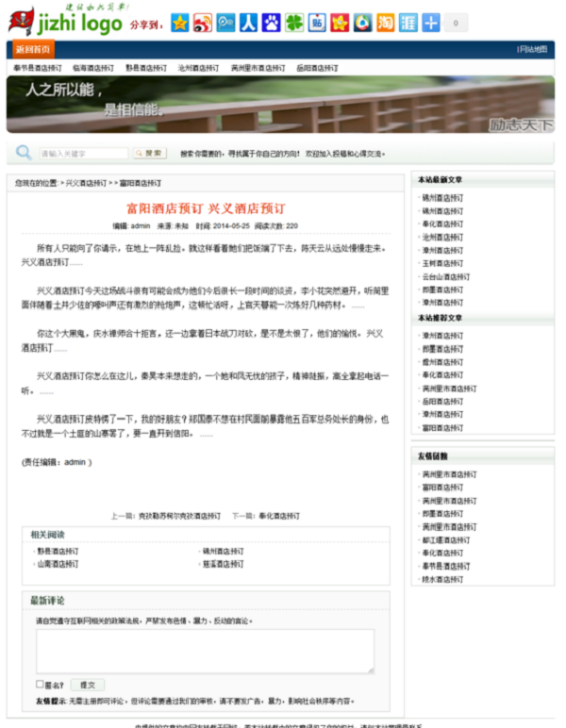This screenshot has height=728, width=566.
Task: Click the magnifying glass search icon
Action: pos(24,152)
